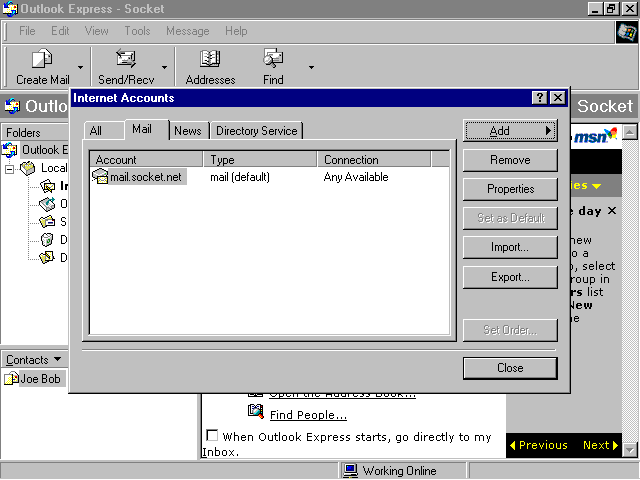Image resolution: width=640 pixels, height=480 pixels.
Task: Open account Properties
Action: 510,189
